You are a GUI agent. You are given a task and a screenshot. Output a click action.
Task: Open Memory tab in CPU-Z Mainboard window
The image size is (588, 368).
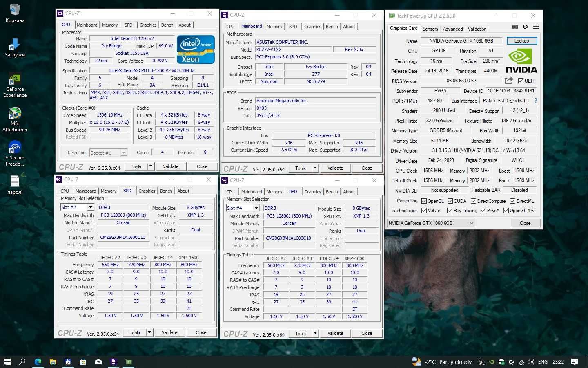274,27
